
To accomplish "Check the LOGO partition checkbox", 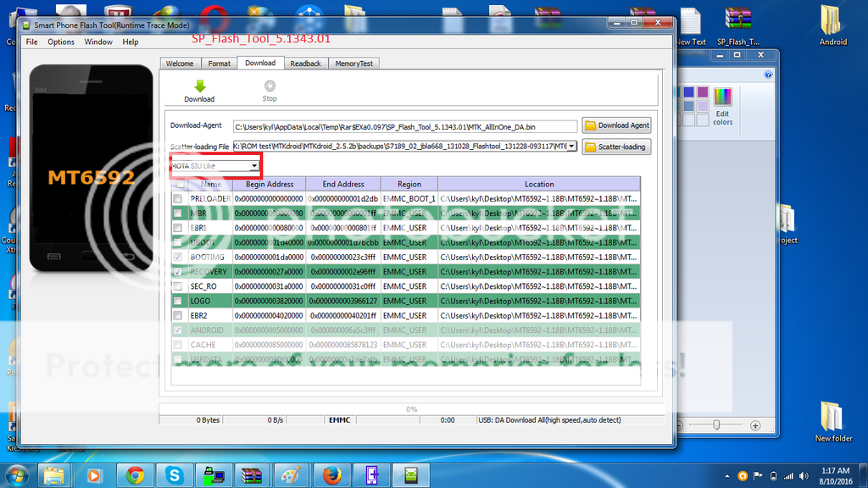I will click(x=178, y=301).
